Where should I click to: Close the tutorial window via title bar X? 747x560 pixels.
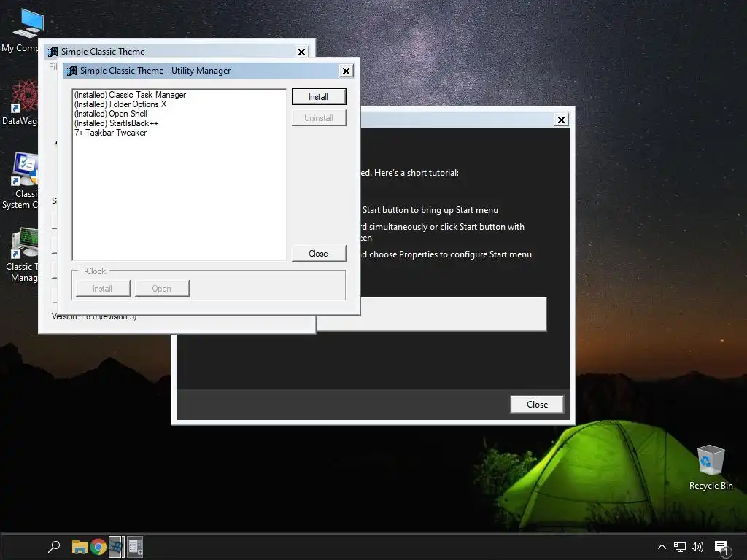click(561, 120)
